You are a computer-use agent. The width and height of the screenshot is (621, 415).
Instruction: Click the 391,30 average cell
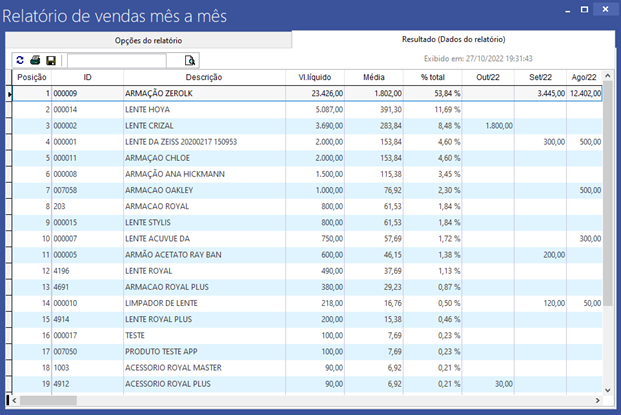pyautogui.click(x=374, y=110)
